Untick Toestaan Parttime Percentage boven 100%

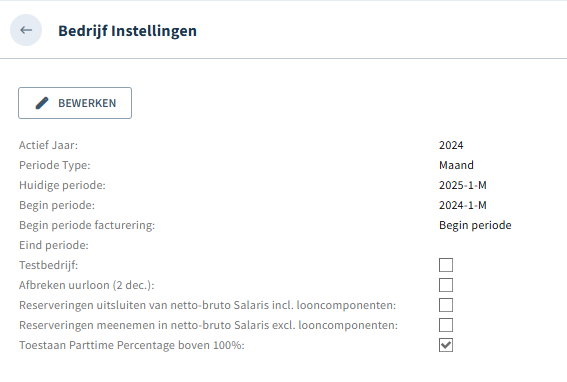pos(446,345)
